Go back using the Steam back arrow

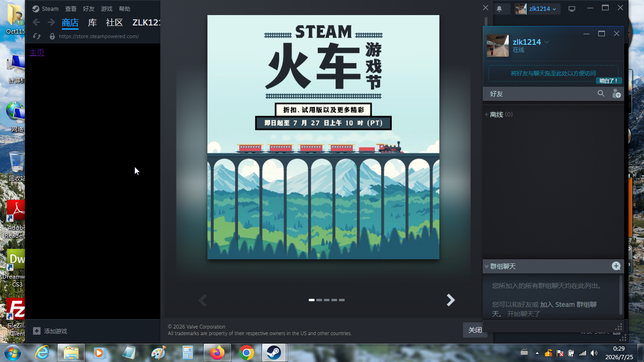tap(36, 22)
